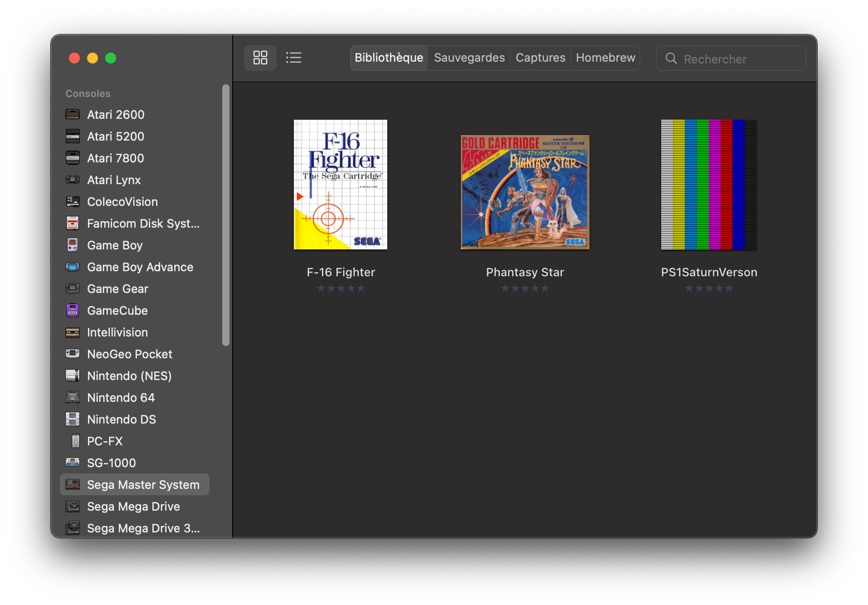Open the Sauvegardes tab
Image resolution: width=868 pixels, height=605 pixels.
point(469,58)
